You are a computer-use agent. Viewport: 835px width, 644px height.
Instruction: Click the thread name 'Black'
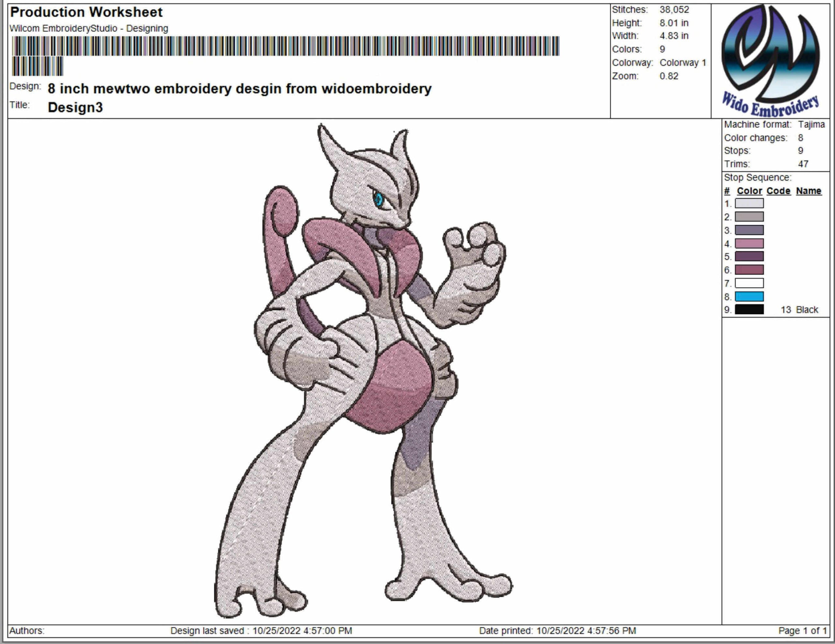(807, 310)
